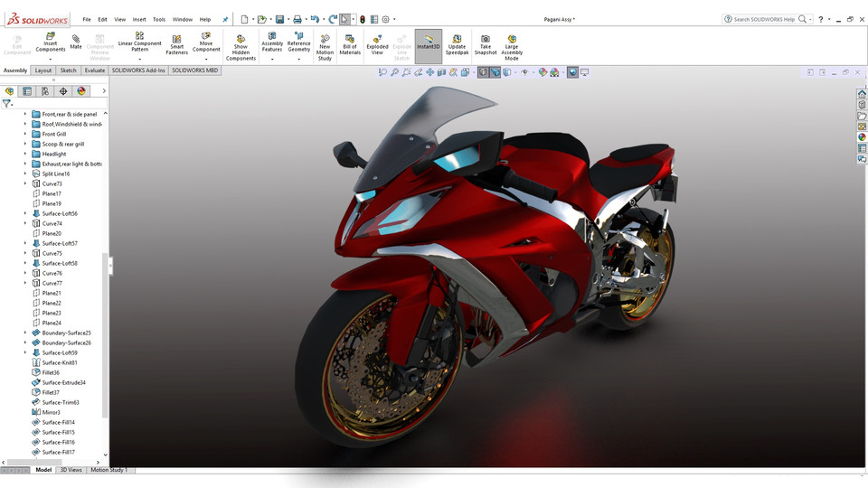Toggle the Select cursor tool
868x488 pixels.
(344, 19)
